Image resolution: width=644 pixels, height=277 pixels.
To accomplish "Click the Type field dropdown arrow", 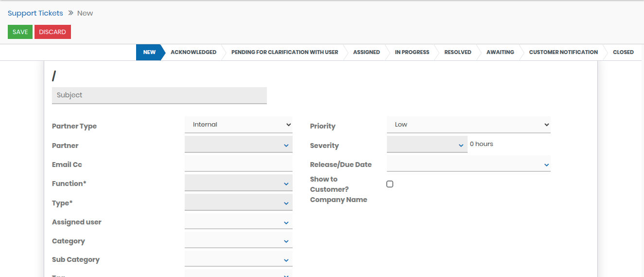I will 286,203.
